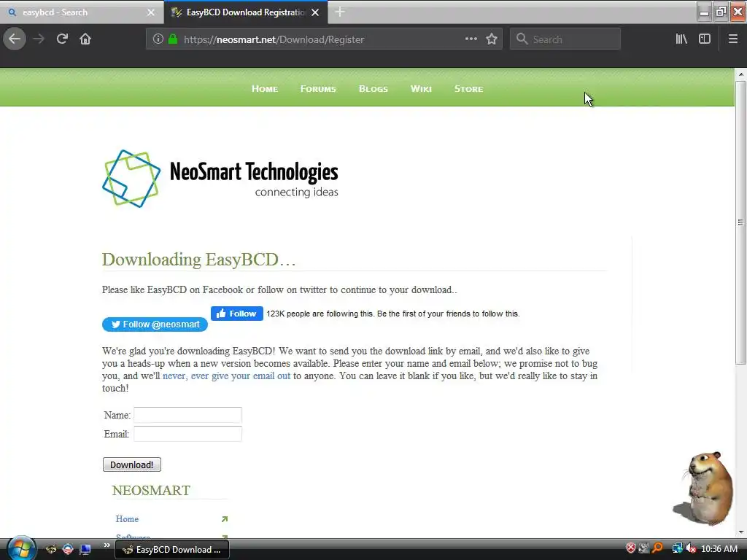Open the Home link under NEOSMART

point(127,519)
